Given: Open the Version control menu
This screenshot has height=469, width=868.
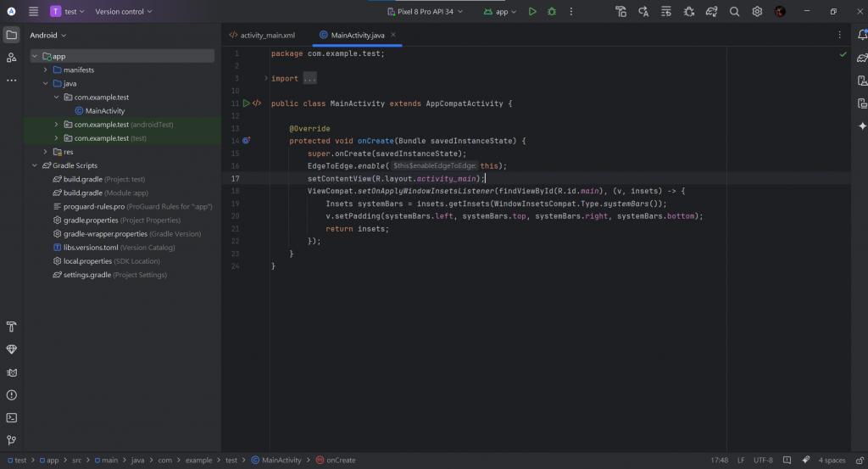Looking at the screenshot, I should click(x=124, y=12).
